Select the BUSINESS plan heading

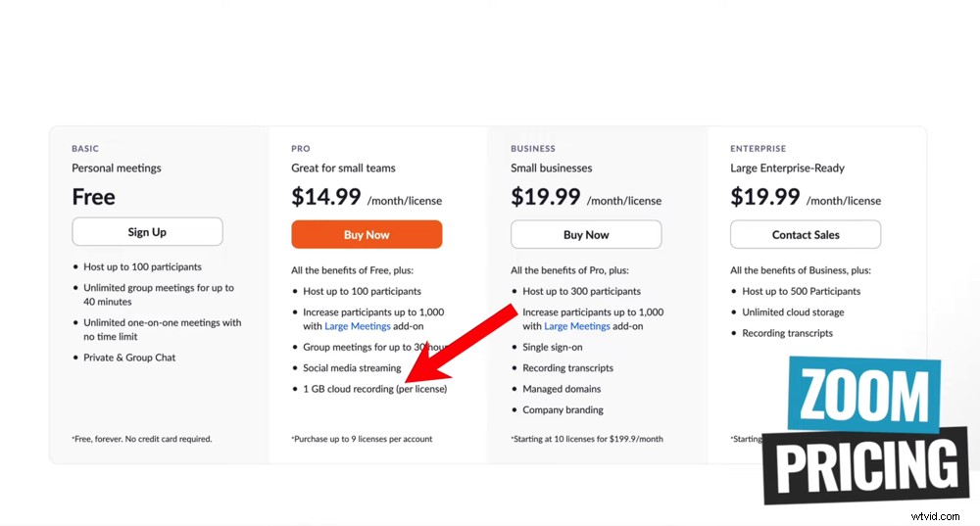533,149
